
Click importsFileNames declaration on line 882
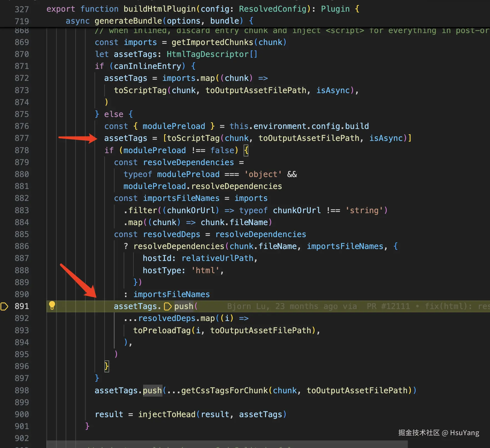point(181,198)
